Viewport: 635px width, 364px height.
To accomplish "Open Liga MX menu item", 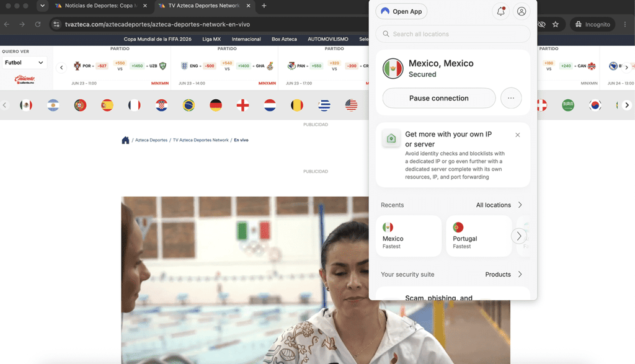I will [211, 39].
